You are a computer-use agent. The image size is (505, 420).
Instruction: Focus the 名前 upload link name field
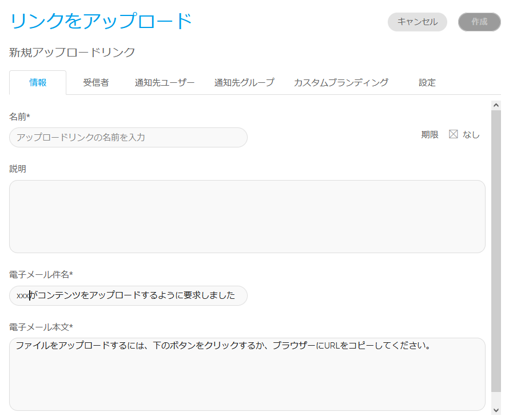pyautogui.click(x=128, y=137)
